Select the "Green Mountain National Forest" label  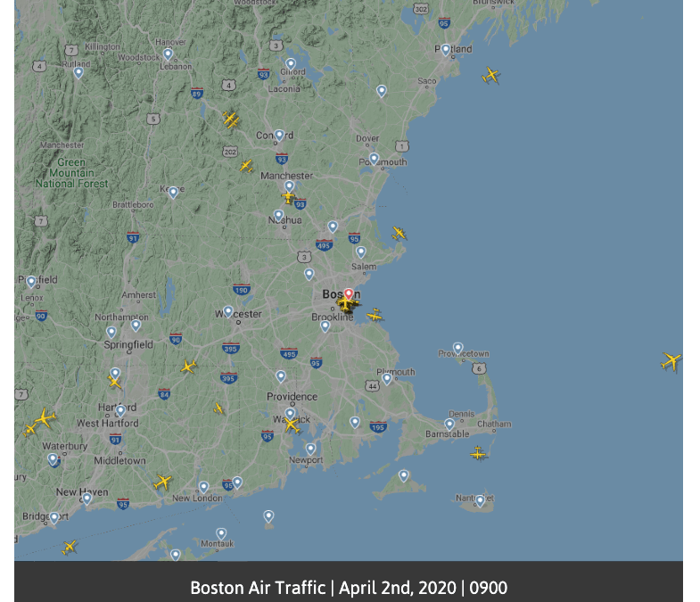pos(72,173)
